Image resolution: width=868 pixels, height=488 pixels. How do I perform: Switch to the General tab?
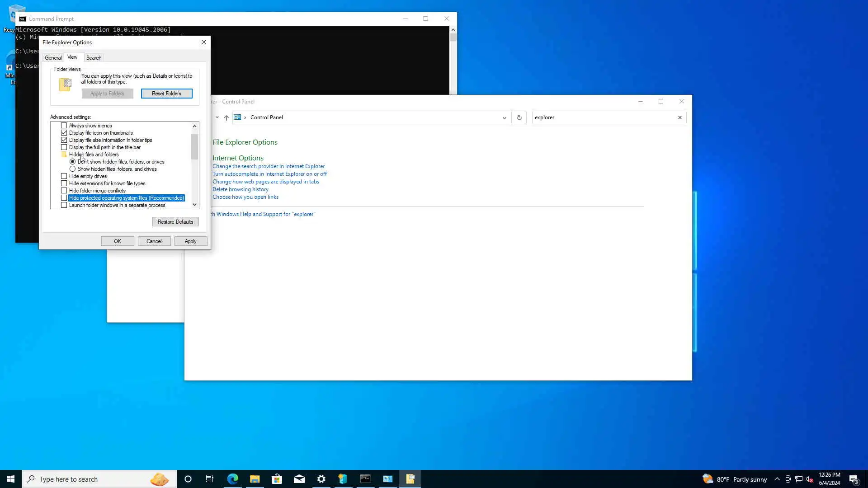tap(53, 58)
